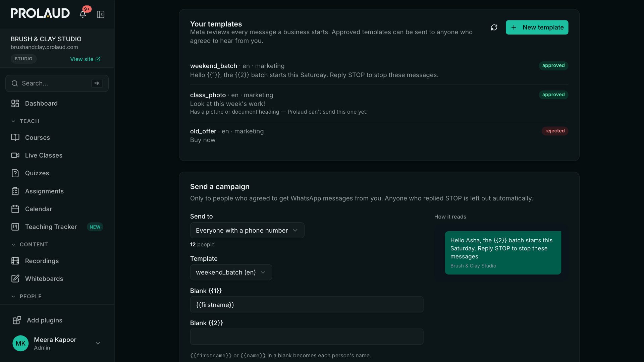
Task: Collapse the sidebar panel icon
Action: tap(101, 14)
